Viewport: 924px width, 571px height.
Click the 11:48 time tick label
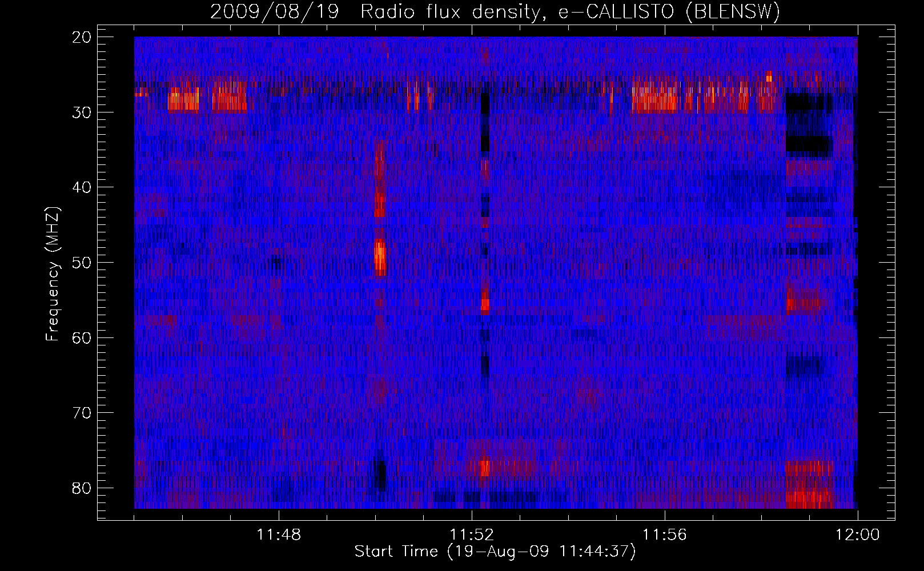pos(279,535)
